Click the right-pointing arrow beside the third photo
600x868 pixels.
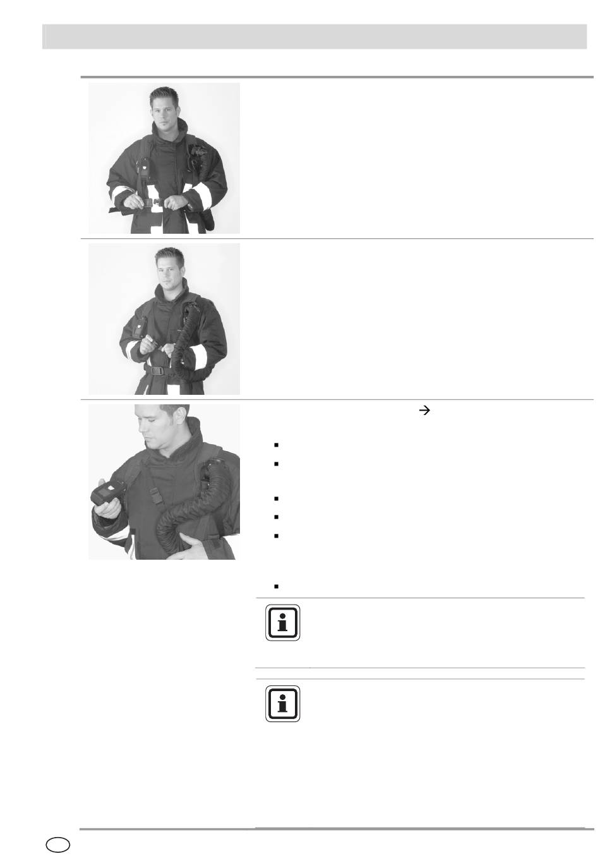(425, 411)
